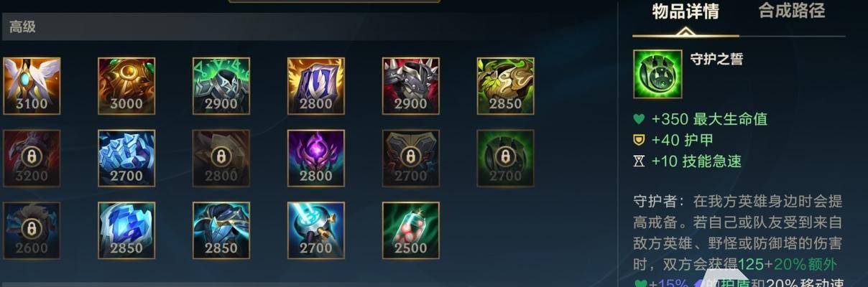Click the 高级 category header

(x=22, y=27)
